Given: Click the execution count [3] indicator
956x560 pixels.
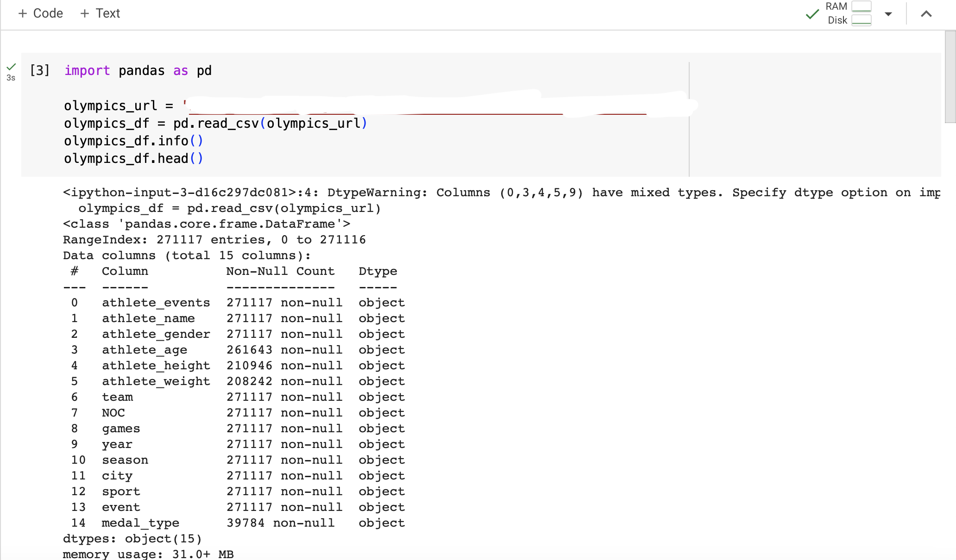Looking at the screenshot, I should [x=39, y=70].
